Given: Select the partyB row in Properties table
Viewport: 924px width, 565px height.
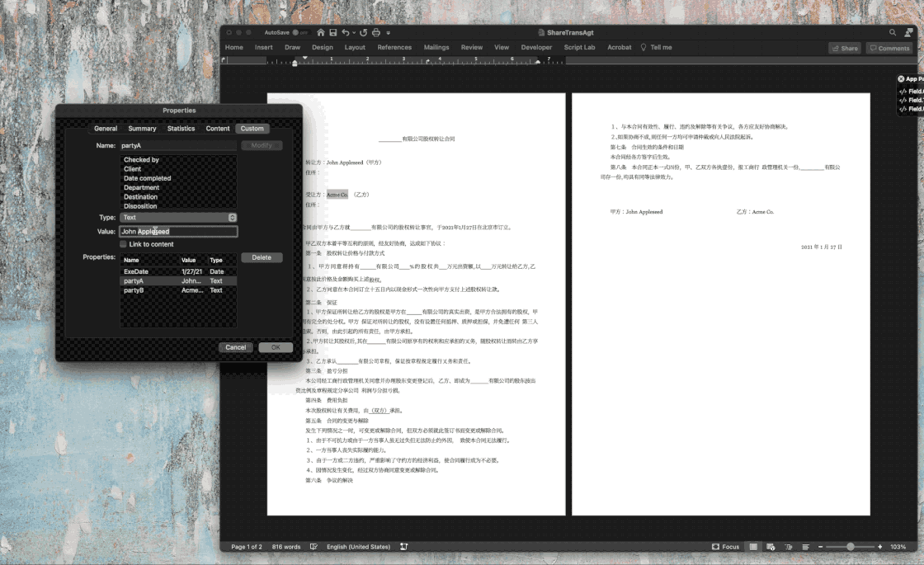Looking at the screenshot, I should [178, 290].
